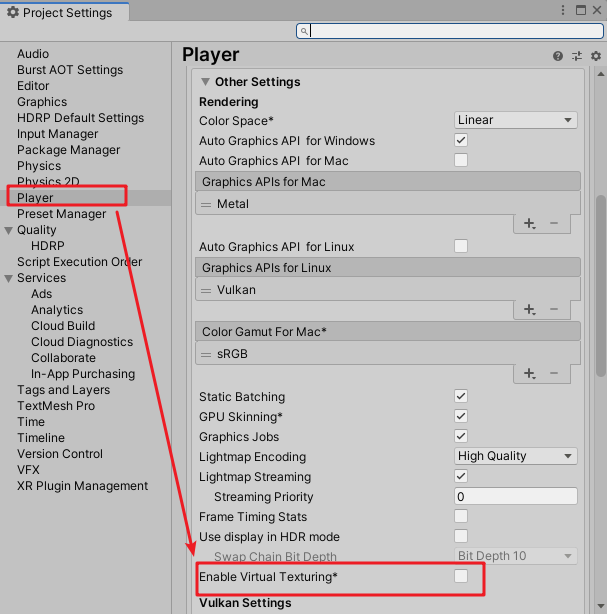Check the Enable Virtual Texturing box
The height and width of the screenshot is (614, 607).
pos(461,576)
